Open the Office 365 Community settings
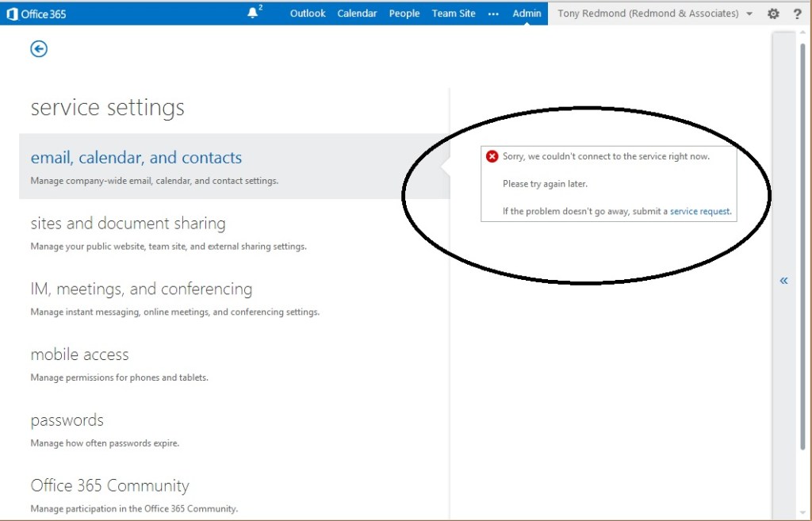Screen dimensions: 812x521 click(109, 486)
